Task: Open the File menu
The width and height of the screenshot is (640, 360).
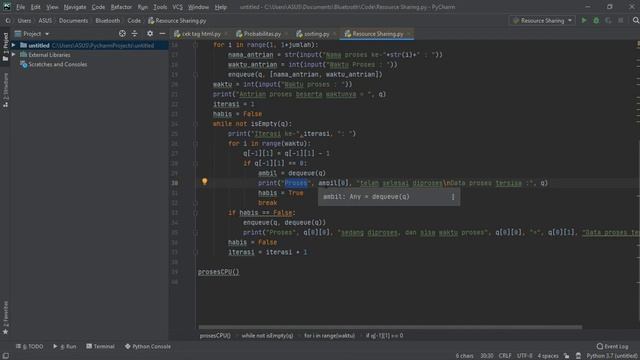Action: pyautogui.click(x=20, y=7)
